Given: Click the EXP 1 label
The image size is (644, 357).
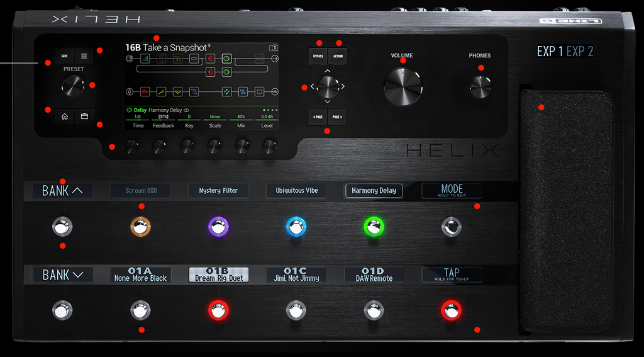Looking at the screenshot, I should 550,52.
